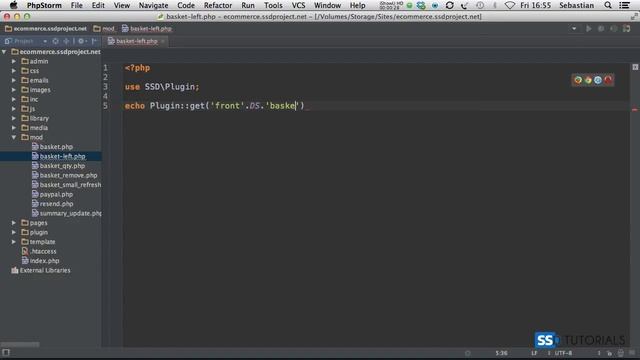640x360 pixels.
Task: Expand the pages folder
Action: [x=14, y=223]
